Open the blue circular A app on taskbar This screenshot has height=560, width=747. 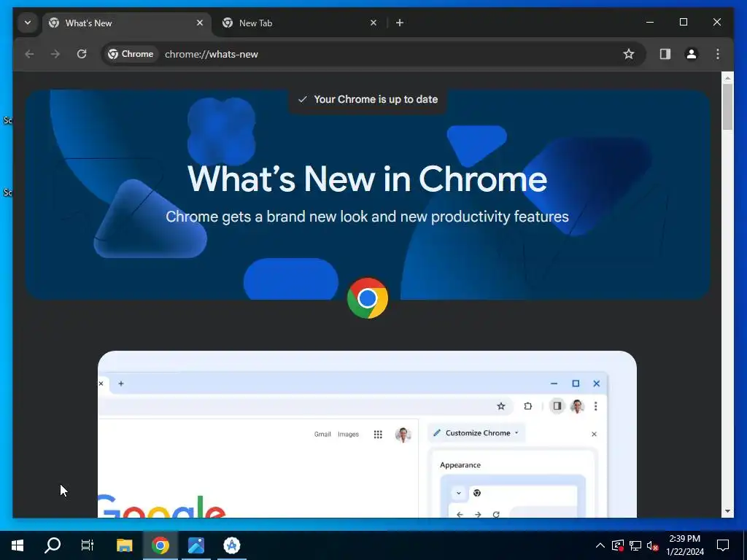pyautogui.click(x=232, y=545)
